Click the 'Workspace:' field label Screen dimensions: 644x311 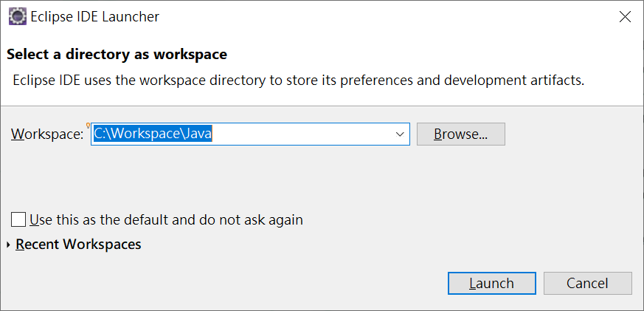(x=47, y=134)
